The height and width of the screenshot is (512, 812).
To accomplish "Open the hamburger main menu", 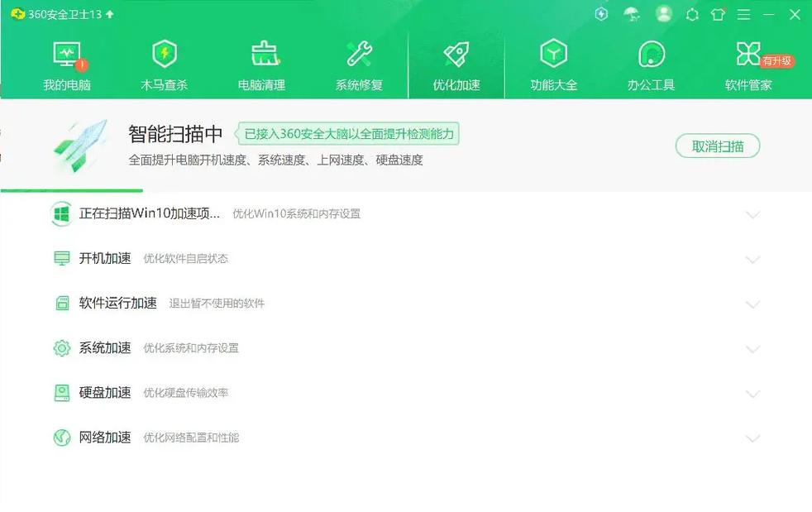I will tap(743, 14).
